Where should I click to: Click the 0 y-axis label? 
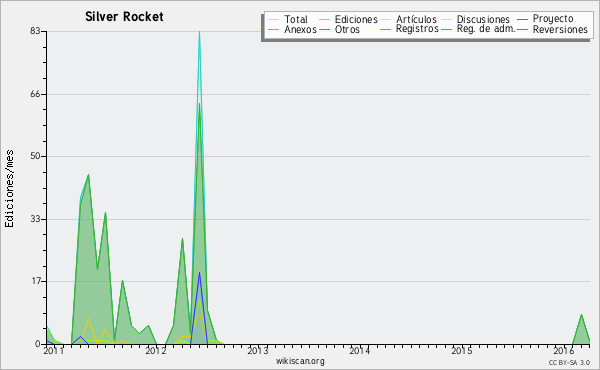(38, 344)
